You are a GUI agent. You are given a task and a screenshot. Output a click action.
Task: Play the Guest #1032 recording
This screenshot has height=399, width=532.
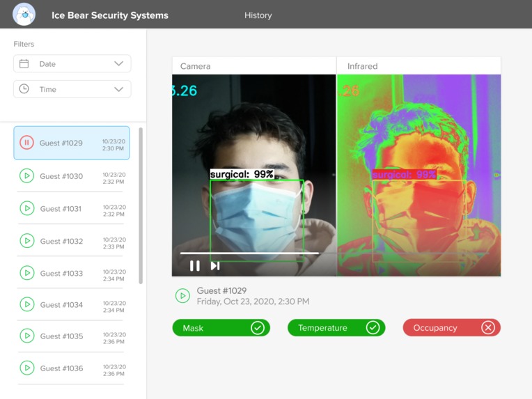coord(27,240)
